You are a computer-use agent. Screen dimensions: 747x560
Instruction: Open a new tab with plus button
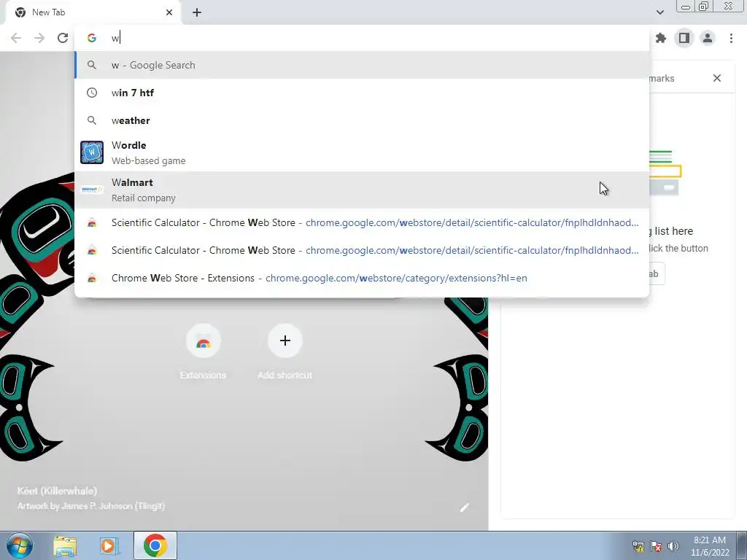(x=197, y=12)
